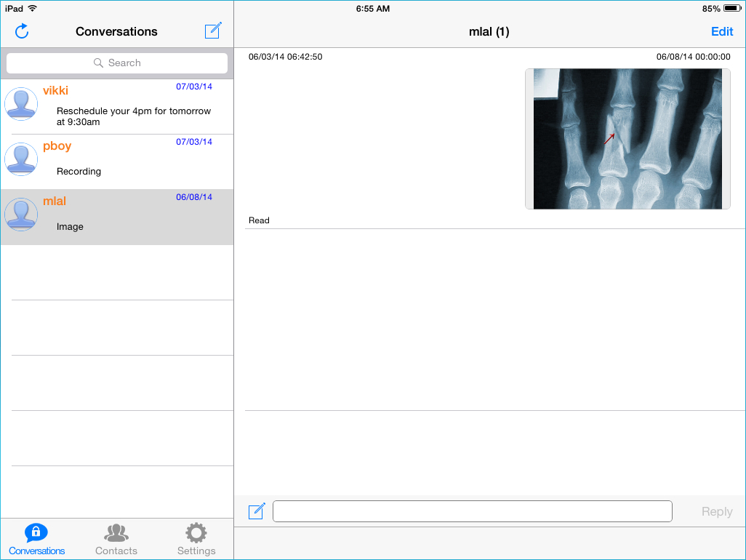Tap the mlal (1) conversation title

point(489,31)
